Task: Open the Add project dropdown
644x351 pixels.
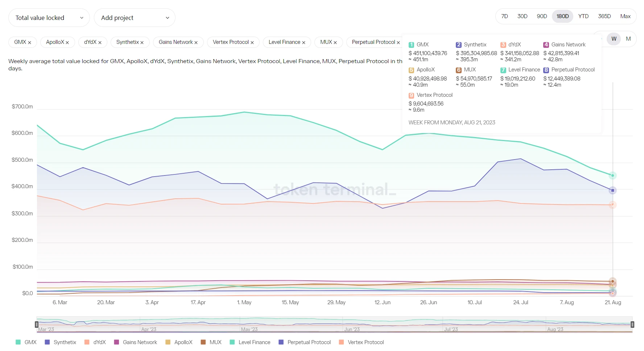Action: click(135, 18)
